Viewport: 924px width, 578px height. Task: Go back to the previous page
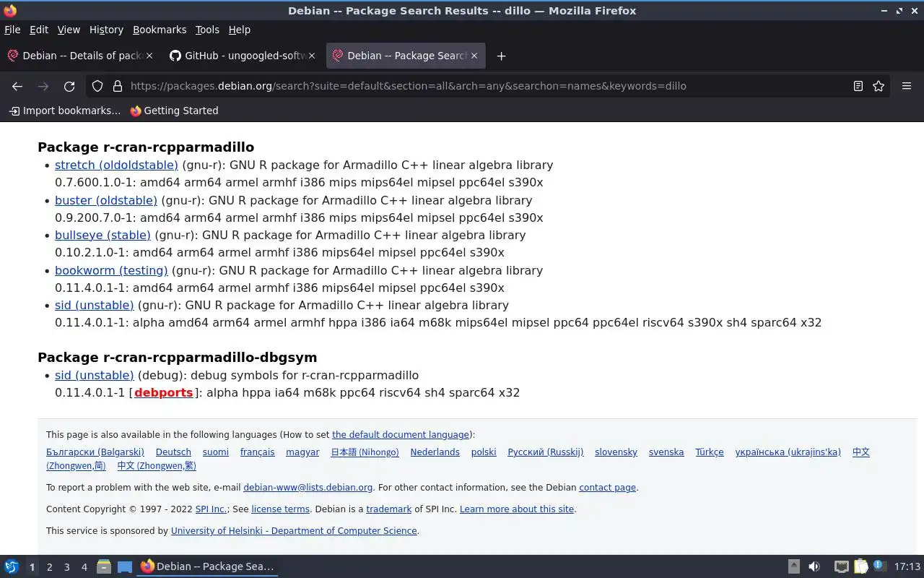tap(17, 86)
